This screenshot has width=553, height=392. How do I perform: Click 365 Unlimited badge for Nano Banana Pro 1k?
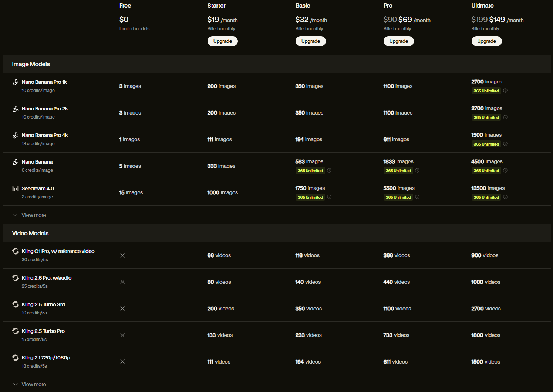point(486,91)
